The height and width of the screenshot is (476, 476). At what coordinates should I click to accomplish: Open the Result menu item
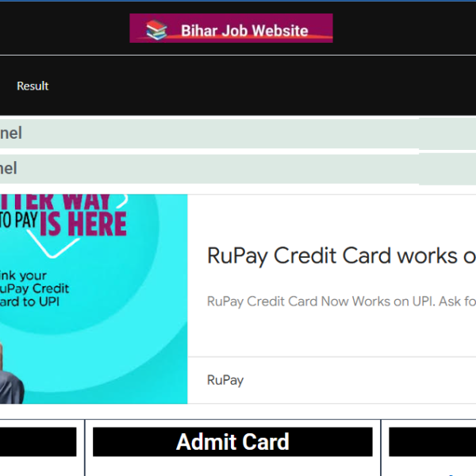33,86
